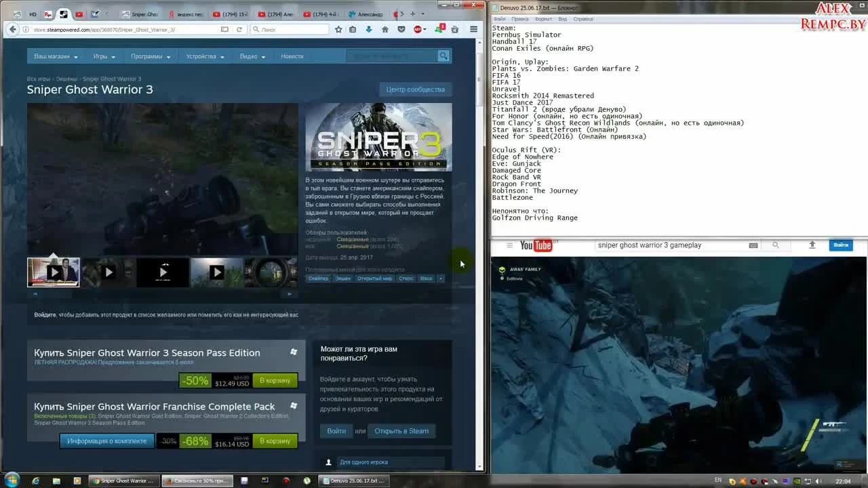The width and height of the screenshot is (868, 488).
Task: Click the Firefox home icon
Action: (386, 29)
